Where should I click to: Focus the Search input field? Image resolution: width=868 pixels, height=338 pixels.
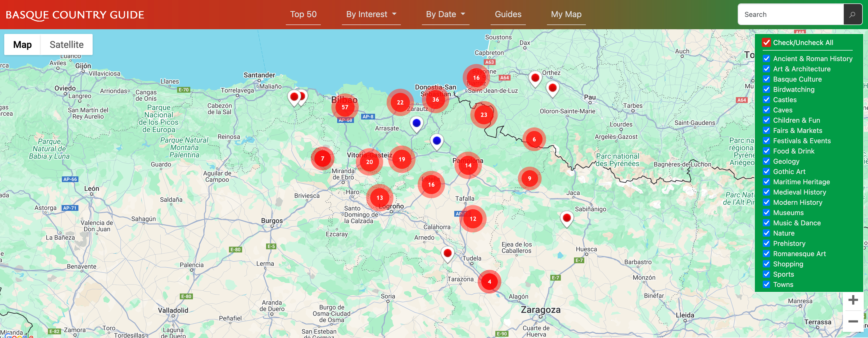coord(790,15)
